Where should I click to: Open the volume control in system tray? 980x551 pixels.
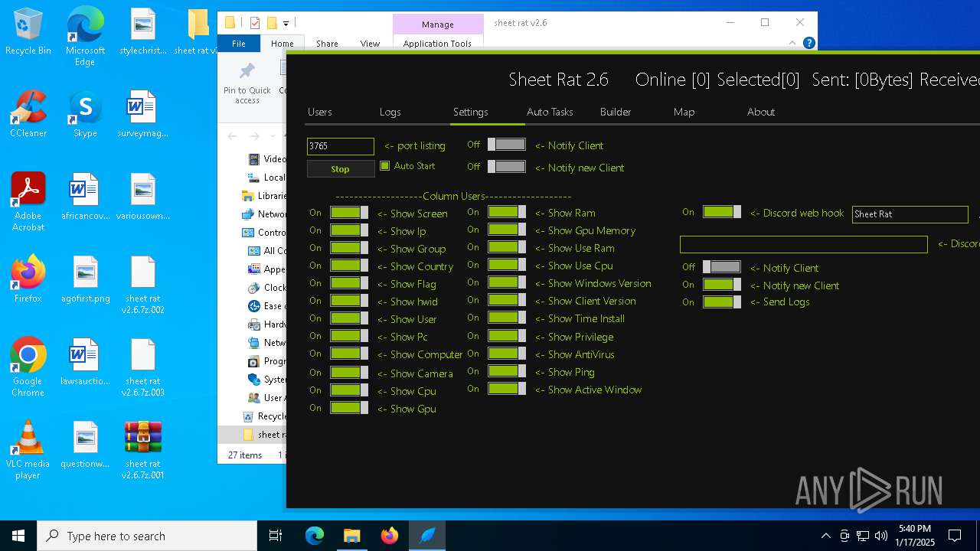pos(881,536)
